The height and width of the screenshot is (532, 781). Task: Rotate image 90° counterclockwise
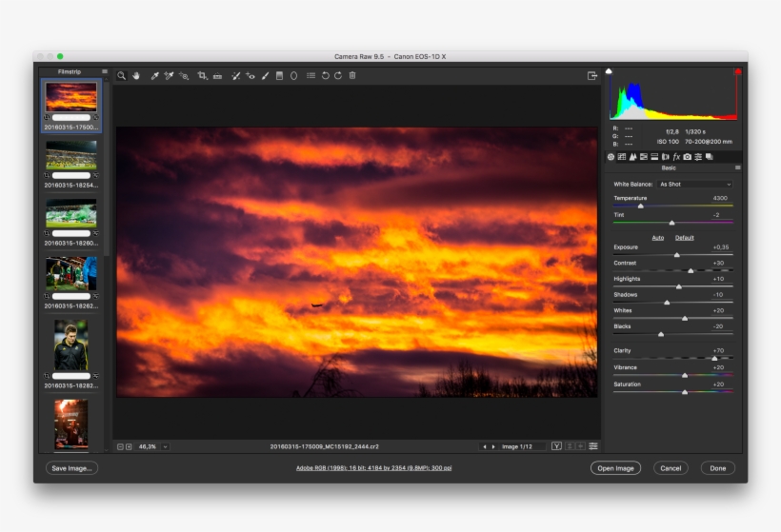click(325, 75)
